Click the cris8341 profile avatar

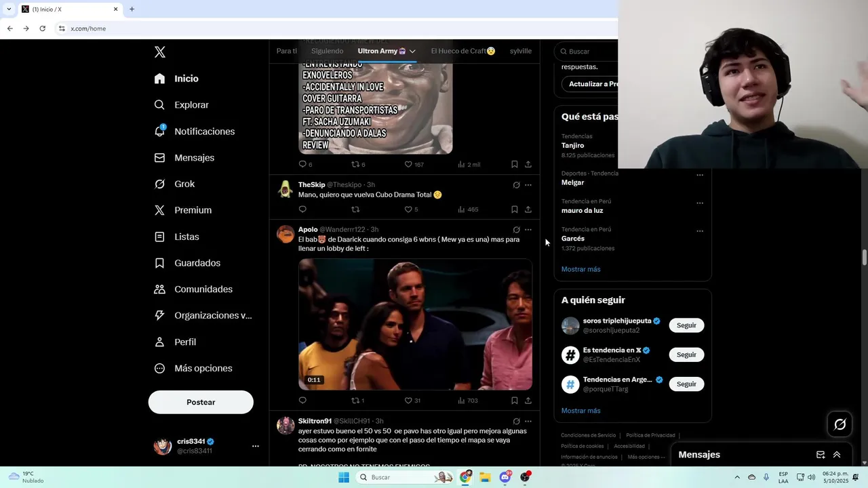click(163, 446)
